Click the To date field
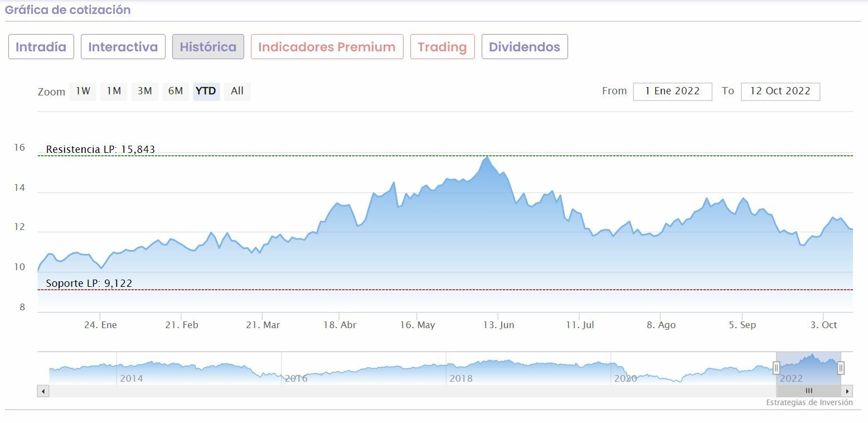 click(x=780, y=92)
